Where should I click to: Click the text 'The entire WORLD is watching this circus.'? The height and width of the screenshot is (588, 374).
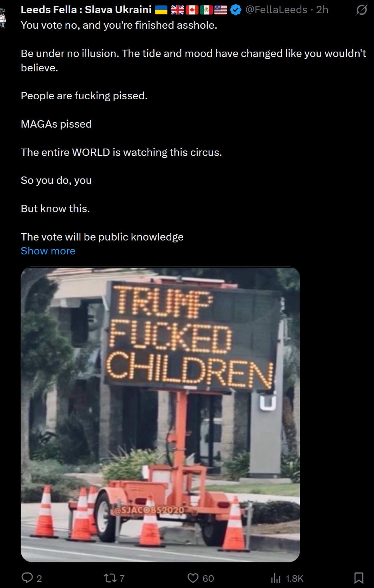click(122, 152)
